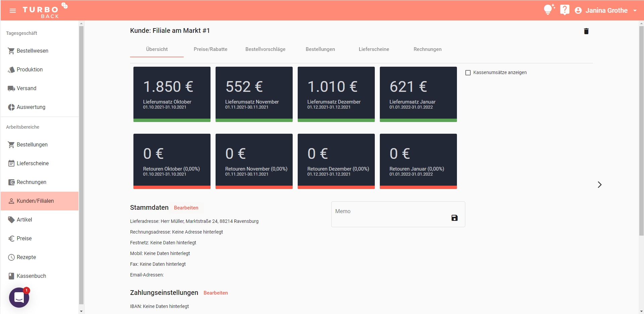Click the Kassenbuch book icon

tap(11, 276)
